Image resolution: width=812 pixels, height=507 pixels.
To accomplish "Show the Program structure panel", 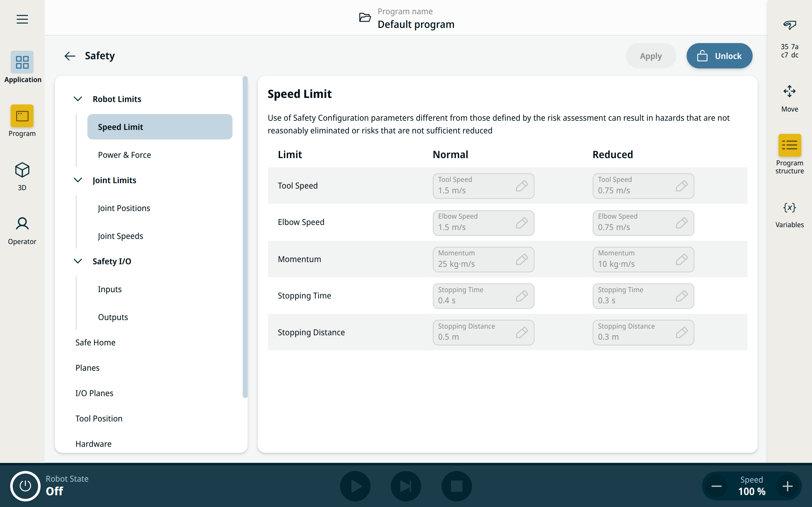I will [789, 145].
